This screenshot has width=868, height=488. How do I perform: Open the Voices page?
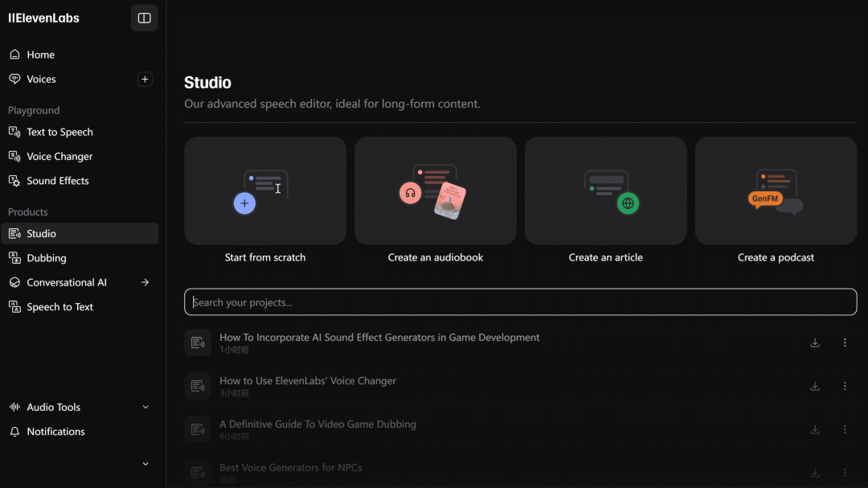[x=41, y=80]
